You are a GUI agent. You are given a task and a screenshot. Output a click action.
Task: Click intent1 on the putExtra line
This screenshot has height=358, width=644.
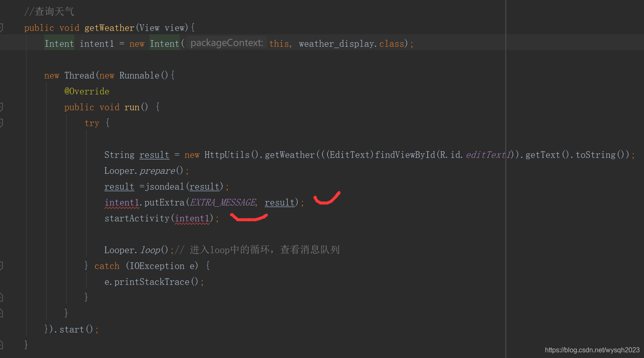pos(122,203)
